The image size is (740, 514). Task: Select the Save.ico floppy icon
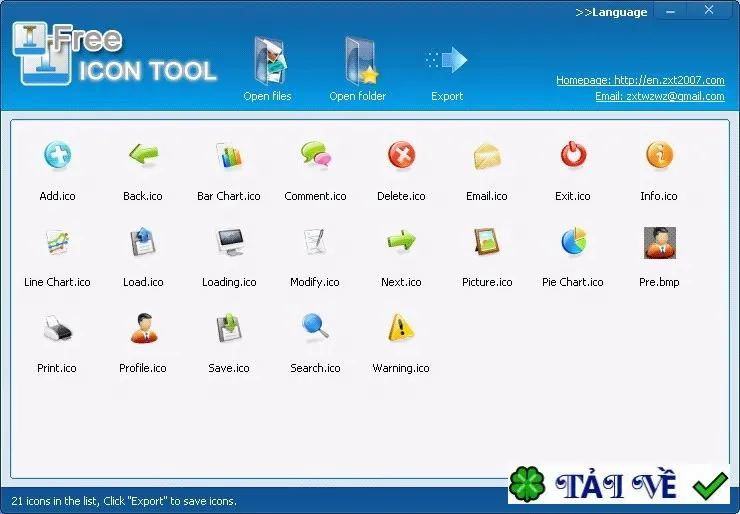tap(229, 328)
